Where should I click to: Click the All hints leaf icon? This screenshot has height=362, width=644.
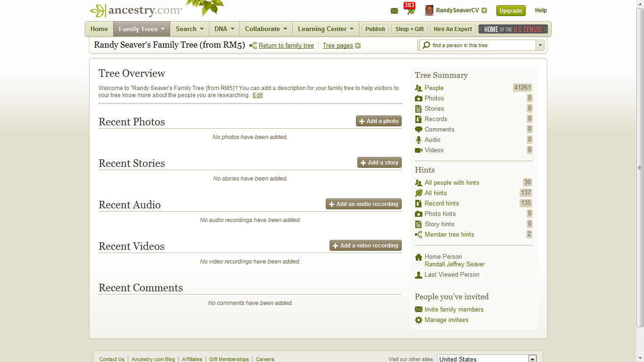[419, 193]
